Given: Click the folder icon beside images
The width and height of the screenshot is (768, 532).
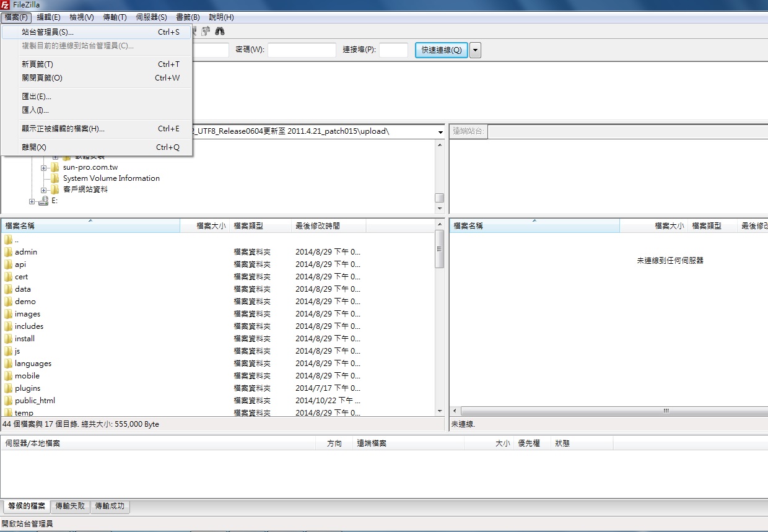Looking at the screenshot, I should (x=8, y=314).
